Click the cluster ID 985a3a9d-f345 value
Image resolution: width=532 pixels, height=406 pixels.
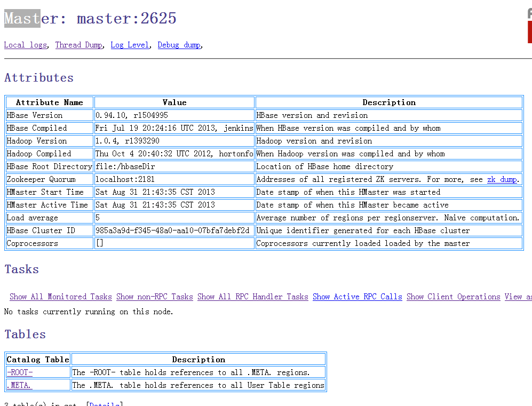pyautogui.click(x=172, y=231)
